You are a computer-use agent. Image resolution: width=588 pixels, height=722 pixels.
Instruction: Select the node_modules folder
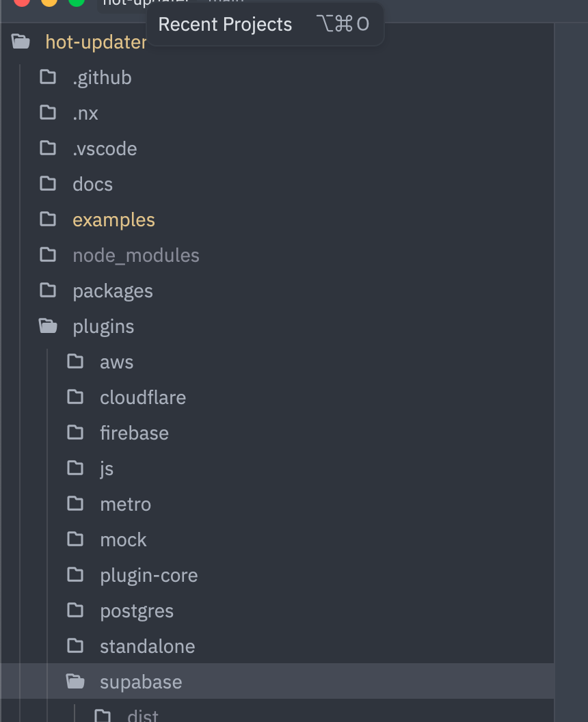tap(135, 255)
